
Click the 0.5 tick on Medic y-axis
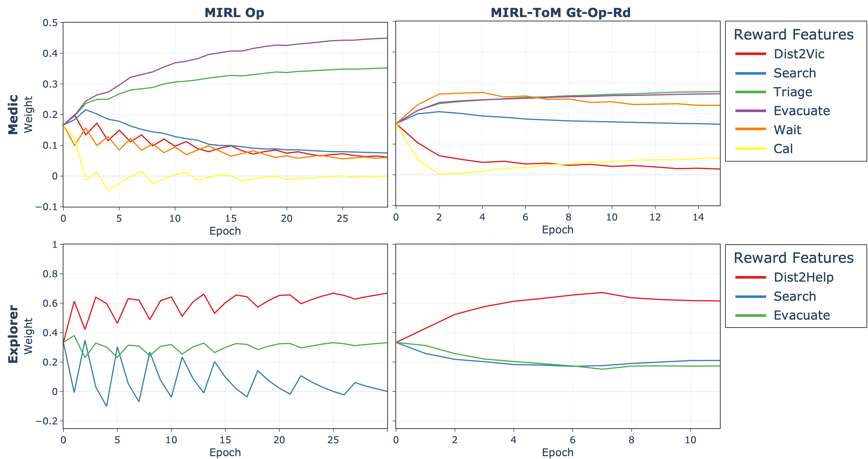[50, 23]
